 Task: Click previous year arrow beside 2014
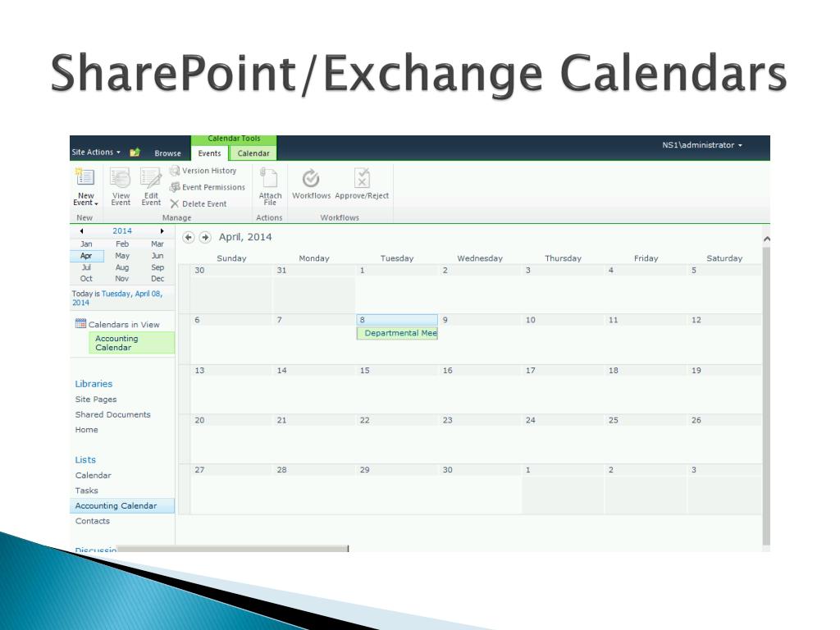[81, 231]
